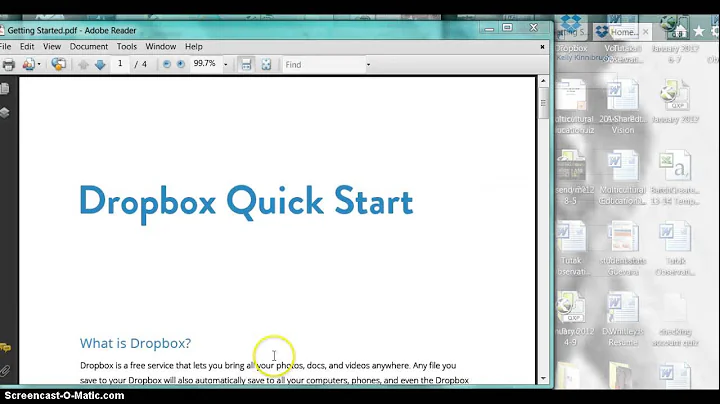Open the January 2012 QXP file icon
The height and width of the screenshot is (404, 720).
tap(675, 95)
